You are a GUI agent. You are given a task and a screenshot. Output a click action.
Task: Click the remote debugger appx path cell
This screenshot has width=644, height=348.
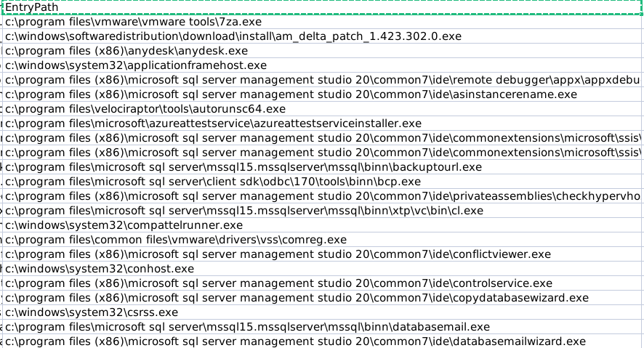pyautogui.click(x=323, y=80)
